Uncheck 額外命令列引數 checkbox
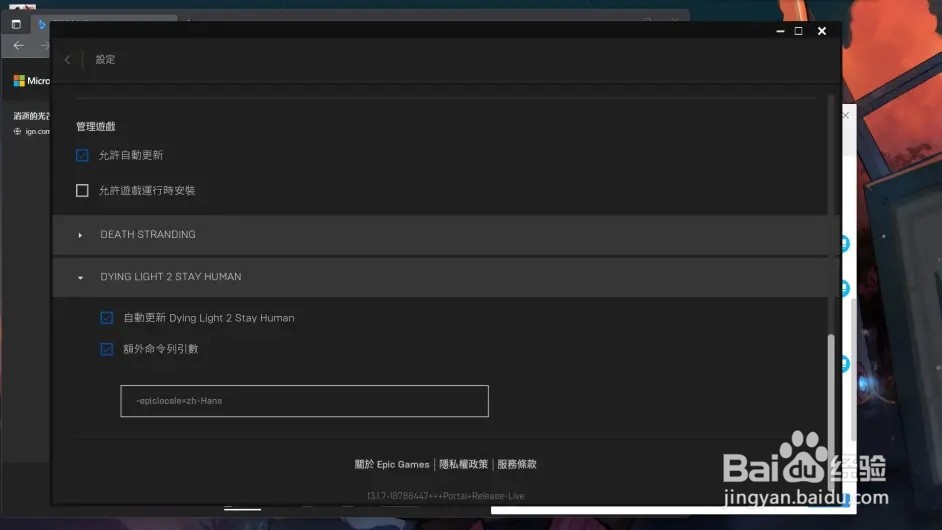The image size is (942, 530). (x=106, y=349)
